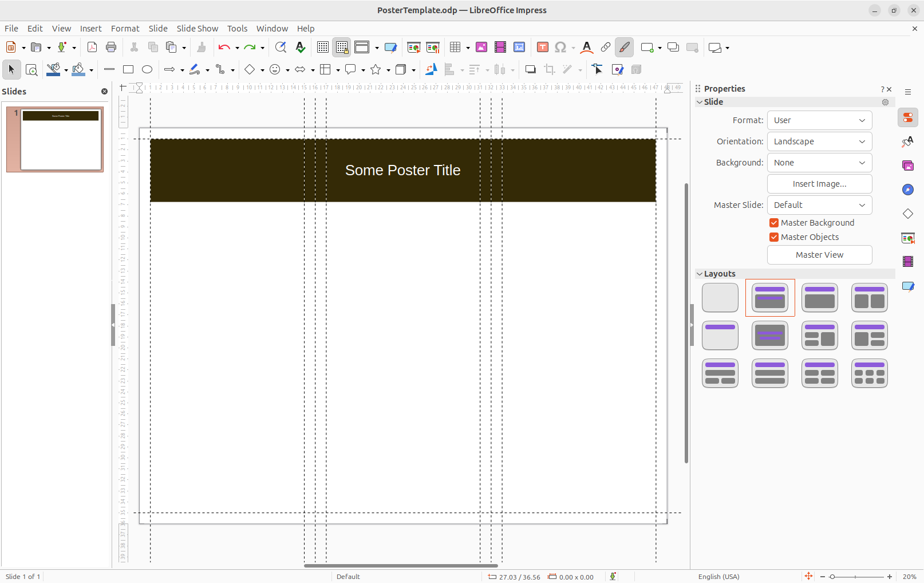Click the Line Color pencil icon
Screen dimensions: 924x583
pos(53,69)
